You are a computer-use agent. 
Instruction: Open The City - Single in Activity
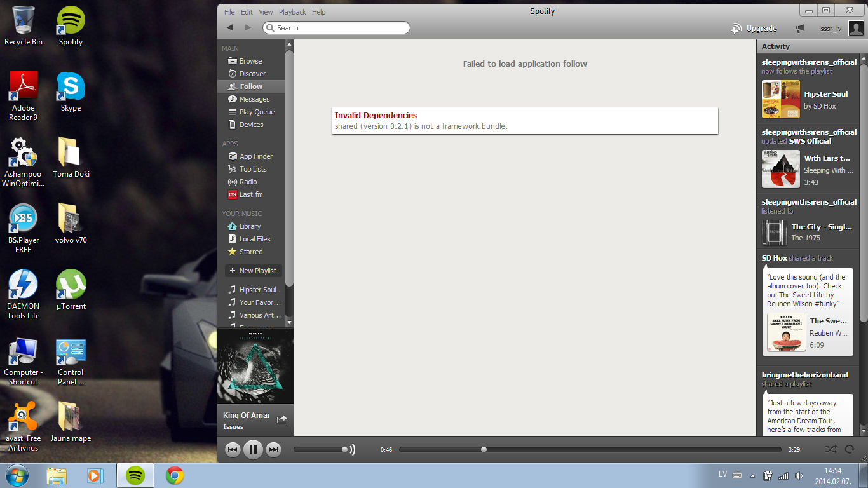(x=822, y=227)
